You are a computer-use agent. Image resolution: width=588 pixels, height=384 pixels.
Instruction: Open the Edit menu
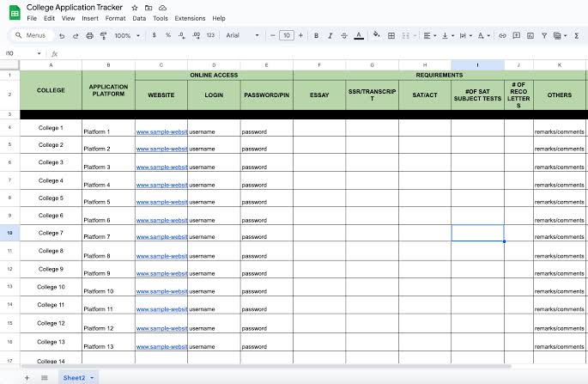pos(49,18)
